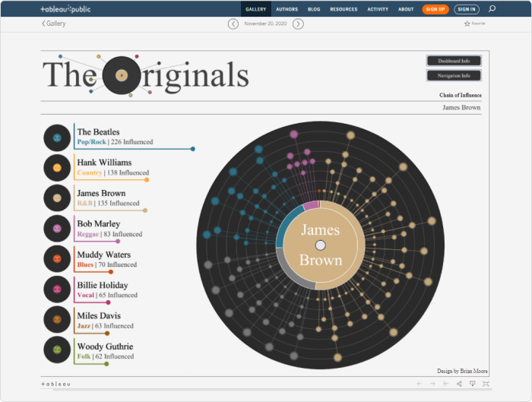Click the orange Sign Up button
The height and width of the screenshot is (402, 532).
(x=435, y=9)
